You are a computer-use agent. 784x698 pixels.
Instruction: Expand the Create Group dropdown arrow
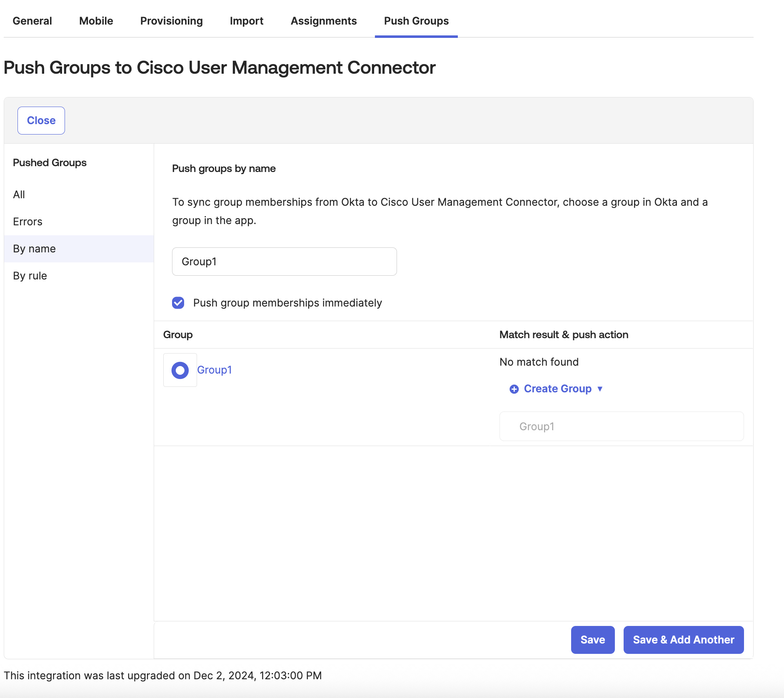[x=600, y=389]
